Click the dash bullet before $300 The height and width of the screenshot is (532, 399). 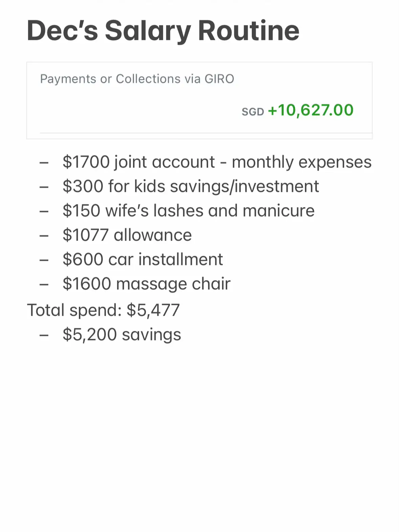coord(44,187)
